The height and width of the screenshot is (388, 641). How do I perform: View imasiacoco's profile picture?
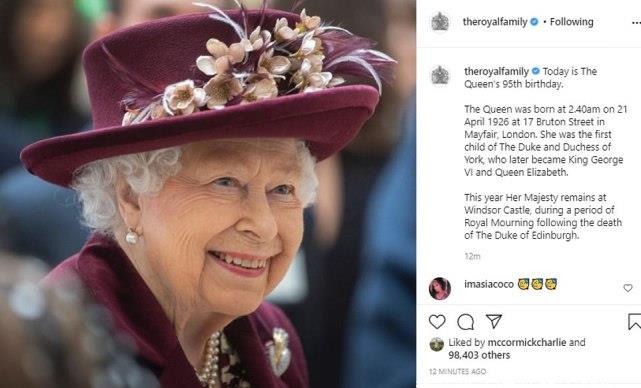tap(440, 288)
